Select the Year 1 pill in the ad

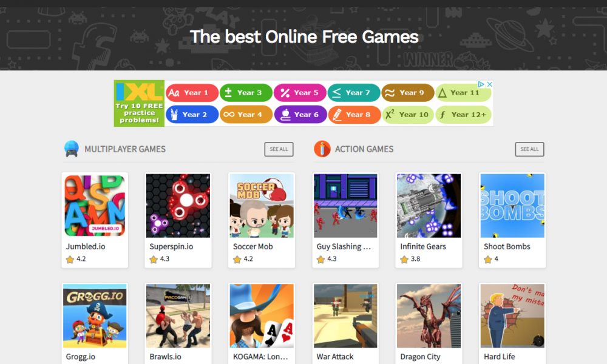pos(192,93)
